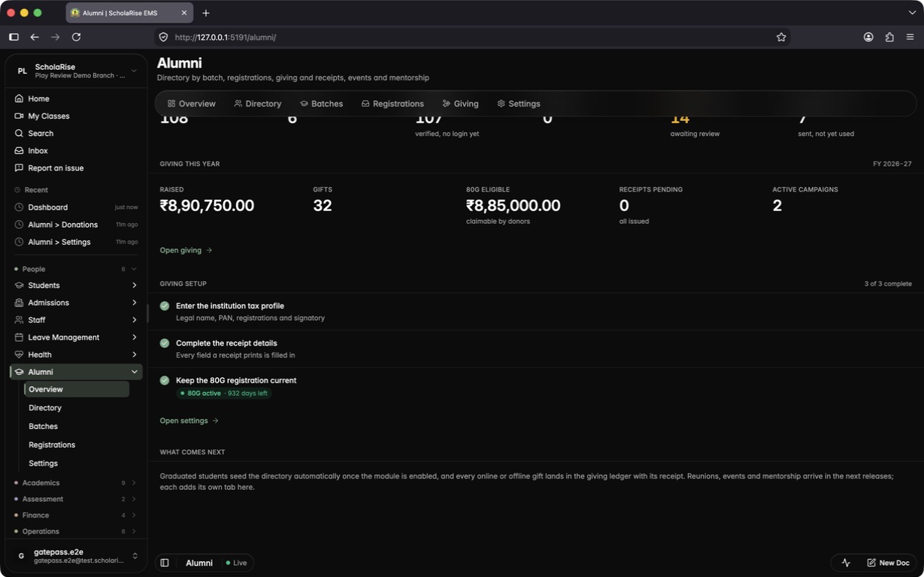Screen dimensions: 924x577
Task: Expand the Academics group in the sidebar
Action: point(75,483)
